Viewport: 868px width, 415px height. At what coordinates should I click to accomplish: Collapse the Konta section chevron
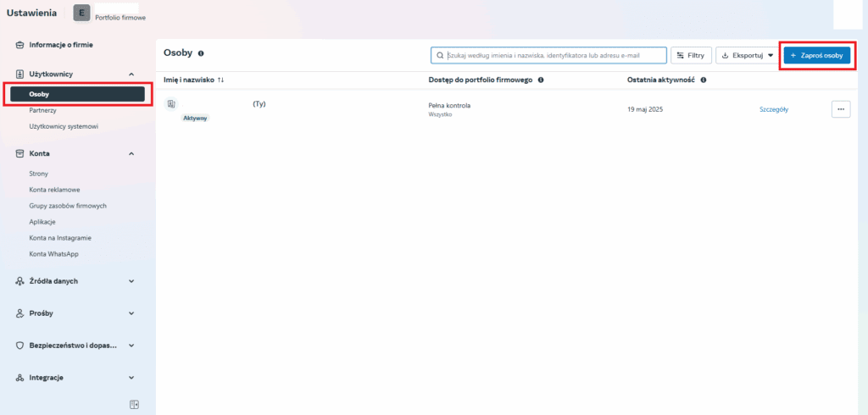[x=131, y=153]
